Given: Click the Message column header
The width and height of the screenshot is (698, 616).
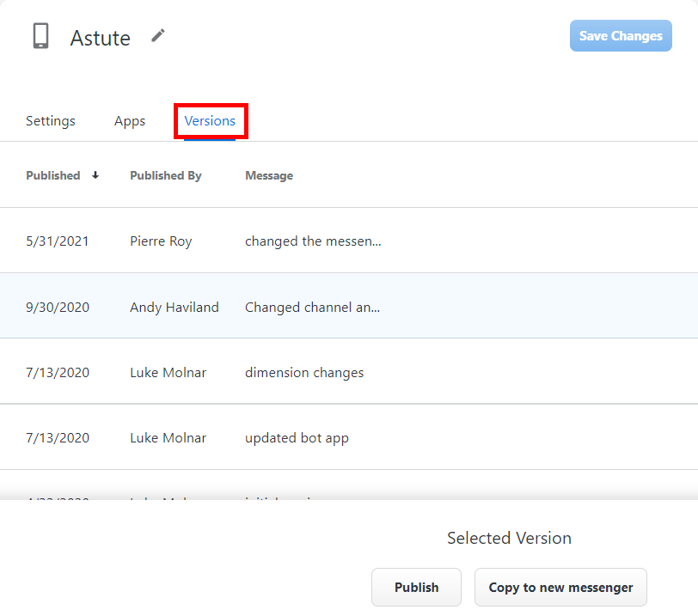Looking at the screenshot, I should click(269, 175).
